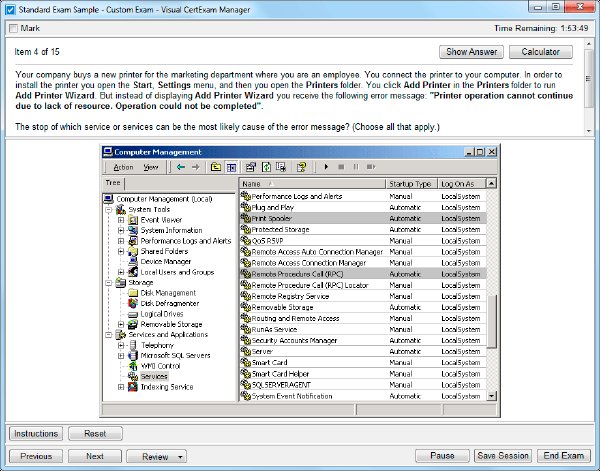Select Services in the tree
600x471 pixels.
click(154, 376)
